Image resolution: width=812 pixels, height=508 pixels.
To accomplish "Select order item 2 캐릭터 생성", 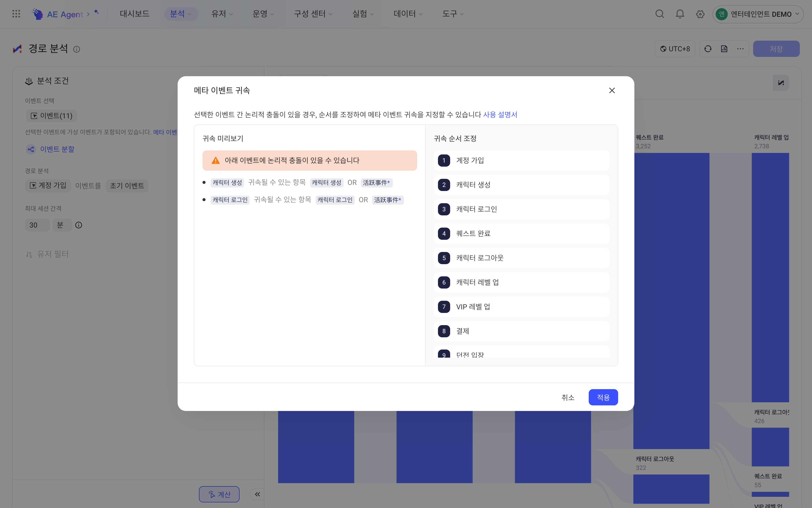I will tap(521, 185).
